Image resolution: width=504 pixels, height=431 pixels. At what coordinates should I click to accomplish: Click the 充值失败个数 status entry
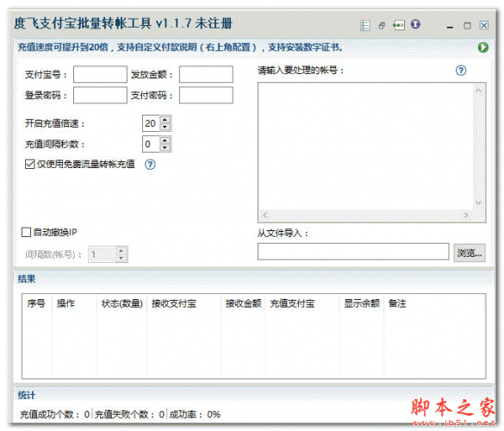129,415
